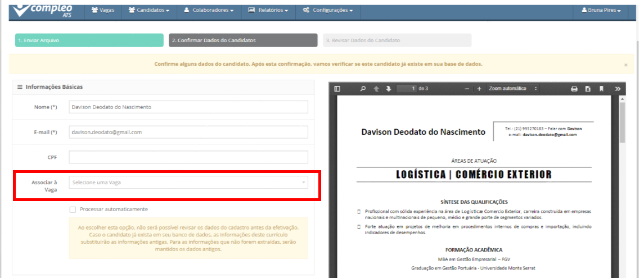Zoom in with the plus icon
This screenshot has height=278, width=644.
click(479, 89)
